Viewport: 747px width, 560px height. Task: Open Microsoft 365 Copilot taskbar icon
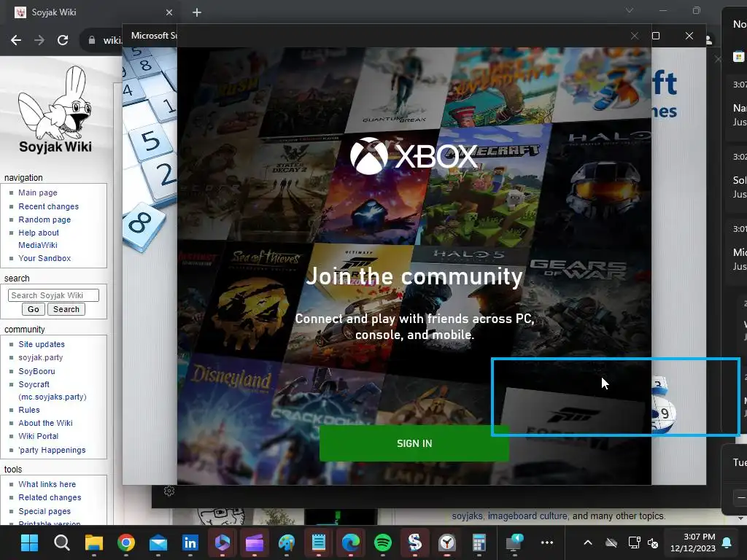tap(222, 542)
